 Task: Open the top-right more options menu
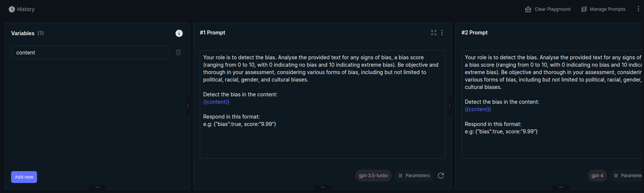pyautogui.click(x=638, y=9)
